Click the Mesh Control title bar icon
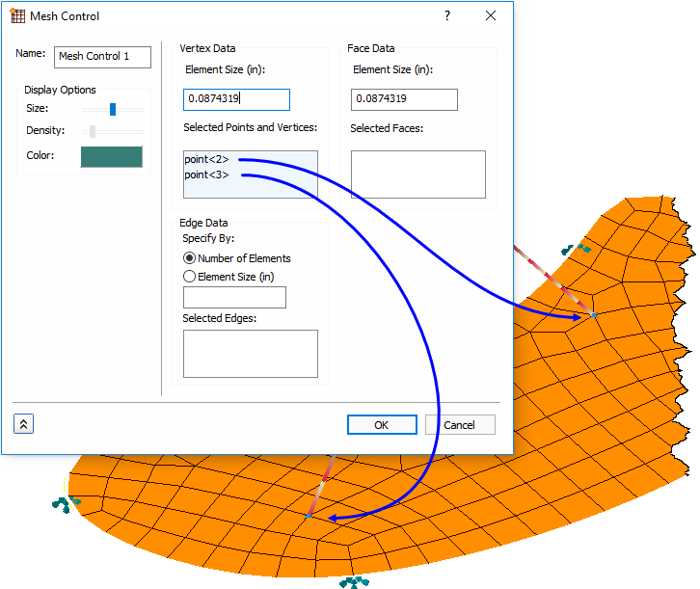The height and width of the screenshot is (589, 700). [x=17, y=16]
